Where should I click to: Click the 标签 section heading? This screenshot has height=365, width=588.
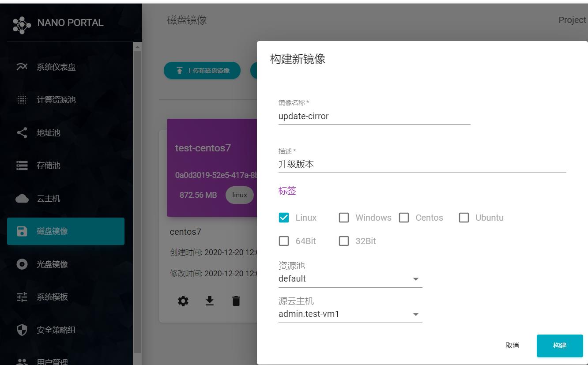[287, 191]
